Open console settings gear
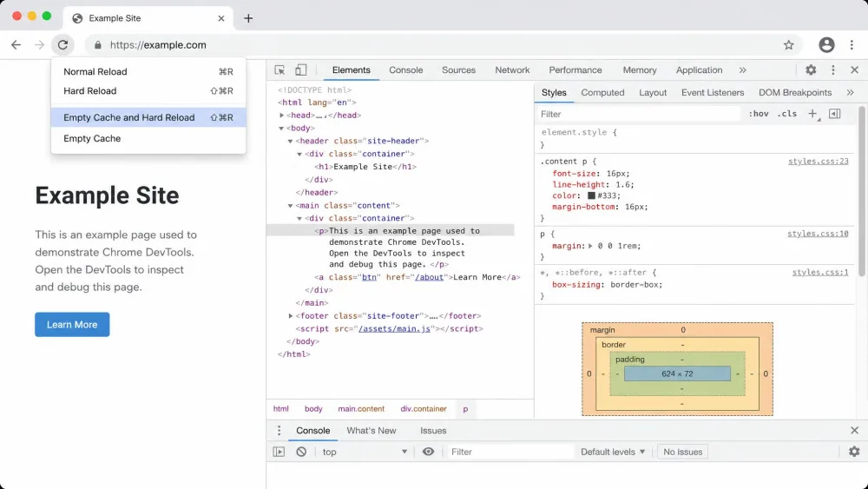The image size is (868, 489). 854,452
